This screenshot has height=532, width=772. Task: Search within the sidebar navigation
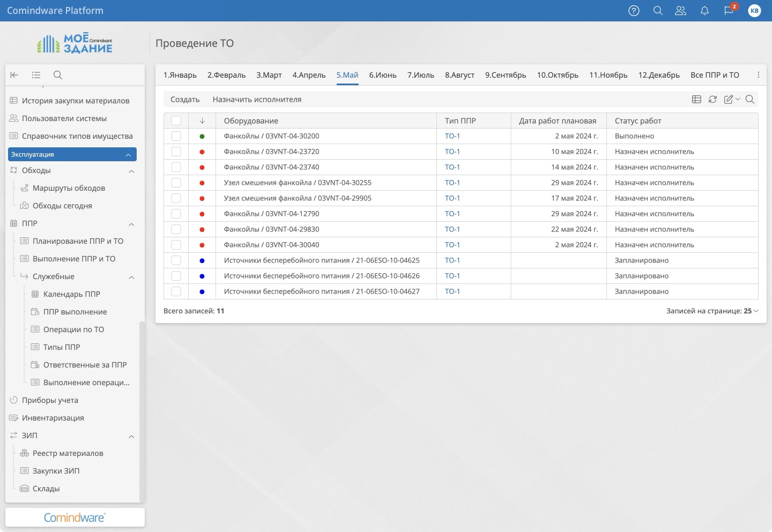pos(58,75)
